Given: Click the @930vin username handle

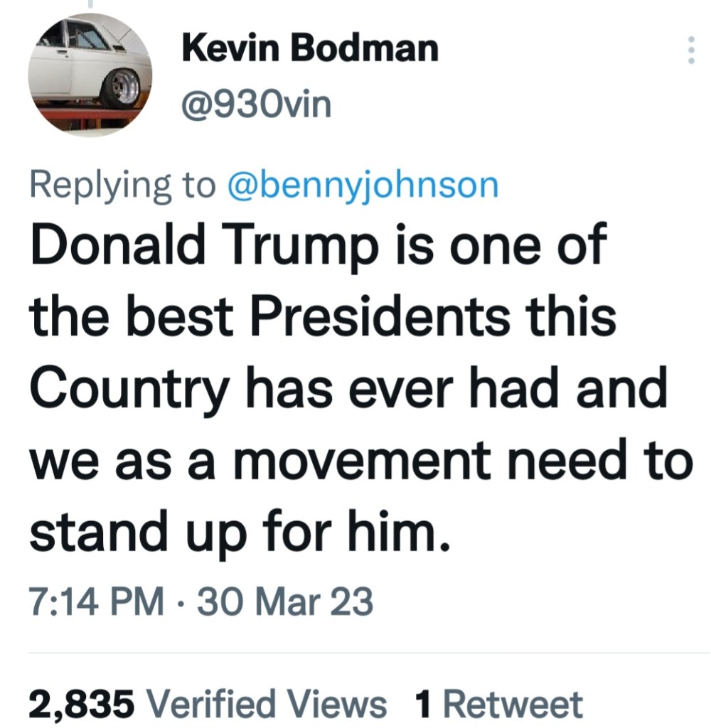Looking at the screenshot, I should coord(257,105).
